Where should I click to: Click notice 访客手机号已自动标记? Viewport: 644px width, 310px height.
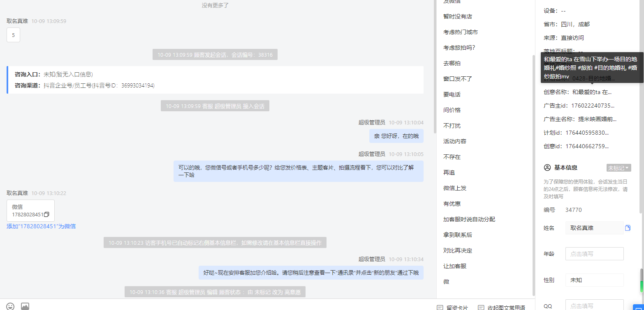(x=215, y=243)
